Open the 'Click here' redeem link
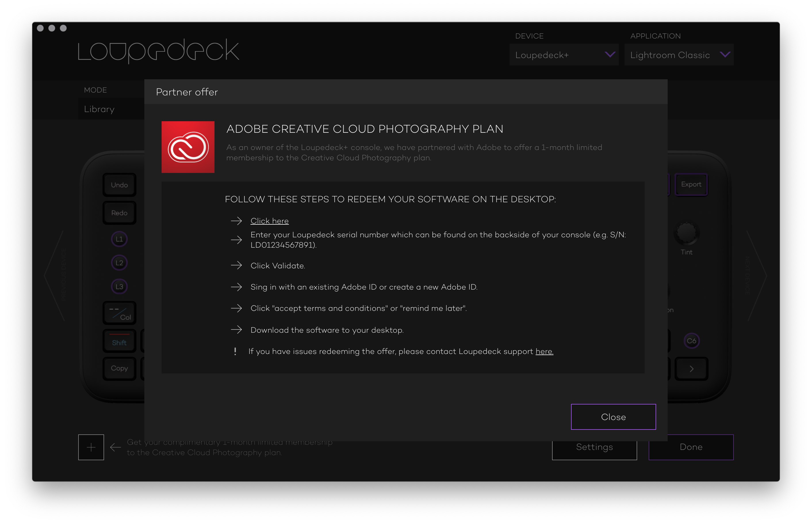Image resolution: width=812 pixels, height=524 pixels. (269, 221)
